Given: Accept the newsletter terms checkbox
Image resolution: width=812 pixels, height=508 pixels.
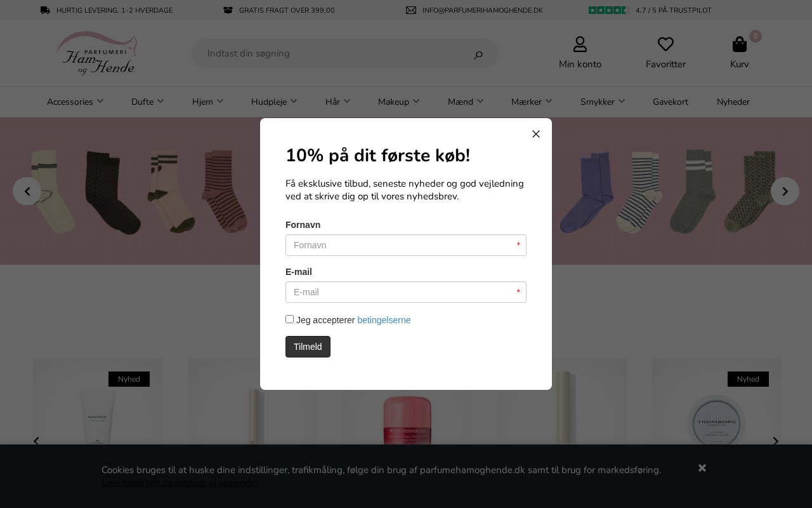Looking at the screenshot, I should tap(290, 319).
